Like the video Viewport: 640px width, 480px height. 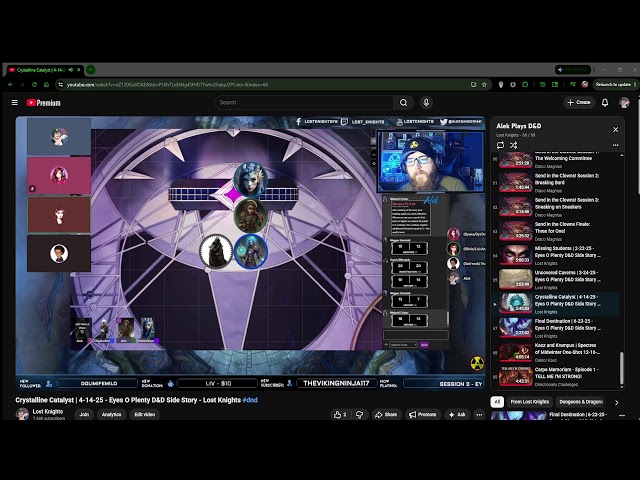(340, 414)
